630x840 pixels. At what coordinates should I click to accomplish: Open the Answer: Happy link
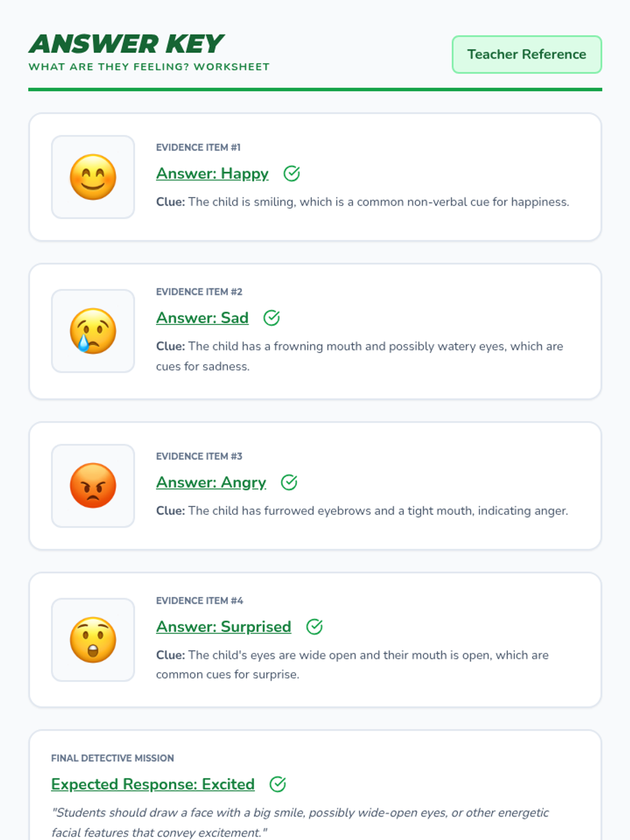coord(212,173)
